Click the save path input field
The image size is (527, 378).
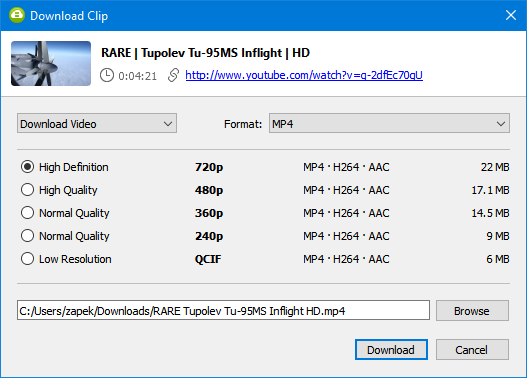coord(224,310)
